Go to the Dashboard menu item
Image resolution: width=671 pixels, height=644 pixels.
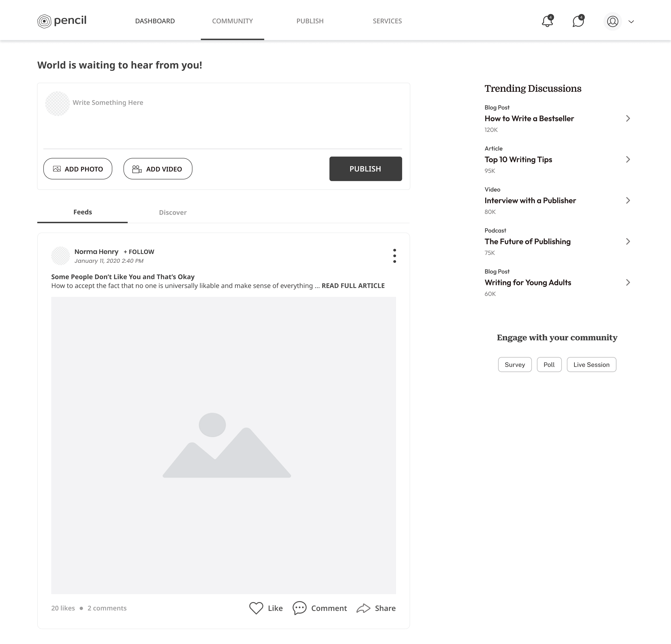[155, 21]
